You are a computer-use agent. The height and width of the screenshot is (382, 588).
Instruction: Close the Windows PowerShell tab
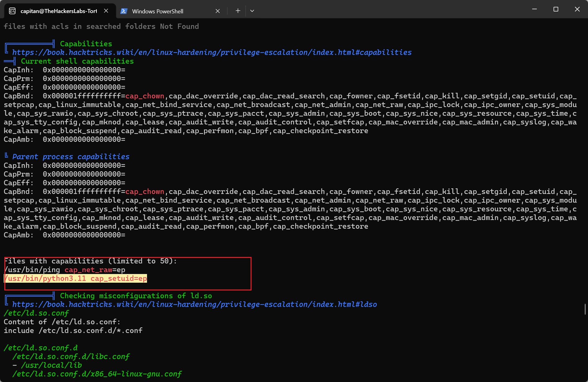click(218, 11)
